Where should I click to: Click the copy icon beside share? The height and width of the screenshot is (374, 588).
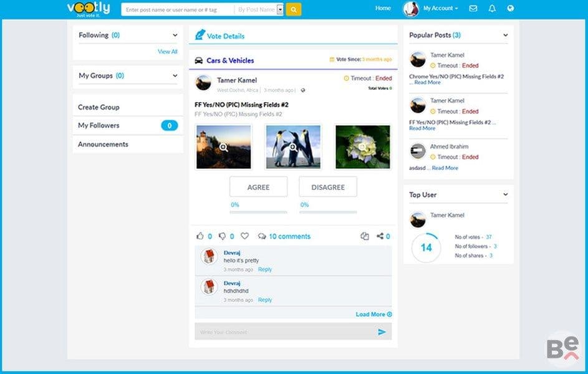click(x=365, y=236)
